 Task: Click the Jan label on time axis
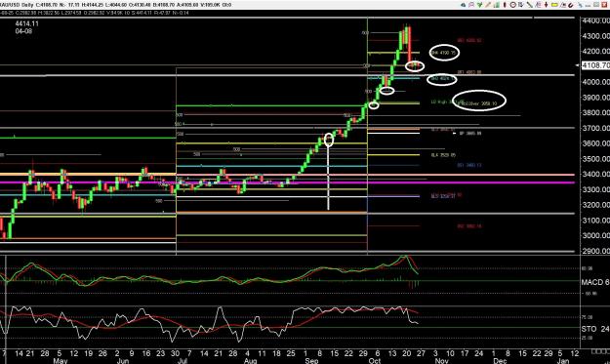[x=564, y=361]
